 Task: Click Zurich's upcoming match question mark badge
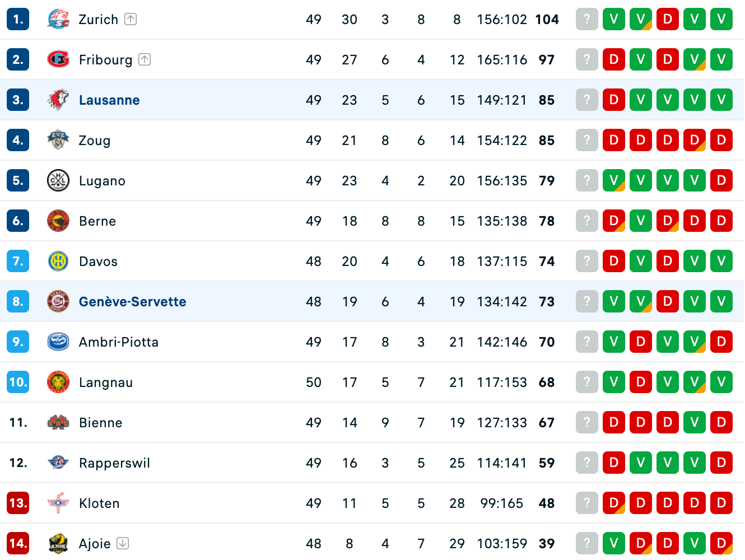587,20
